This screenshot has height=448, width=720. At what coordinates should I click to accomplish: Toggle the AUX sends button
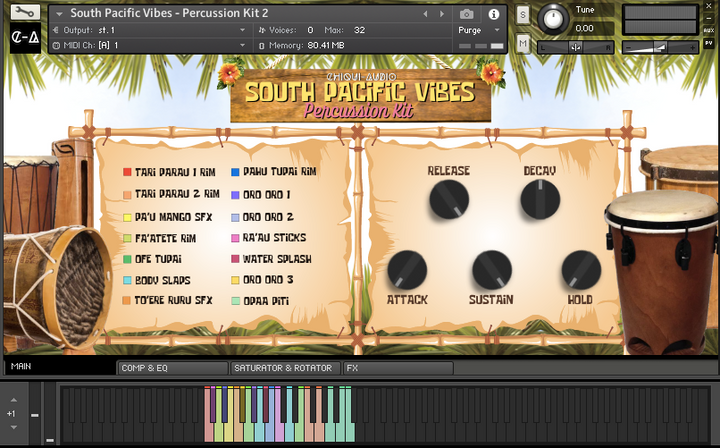click(709, 30)
